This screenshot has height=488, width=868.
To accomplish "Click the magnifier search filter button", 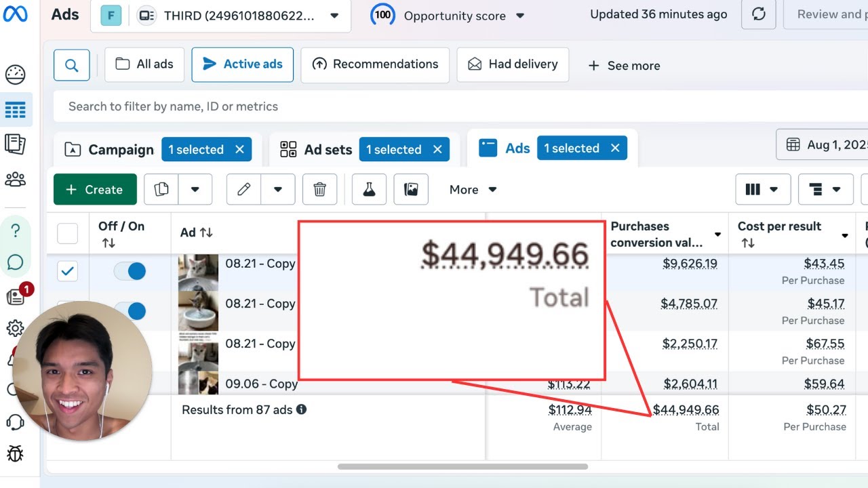I will click(x=72, y=64).
